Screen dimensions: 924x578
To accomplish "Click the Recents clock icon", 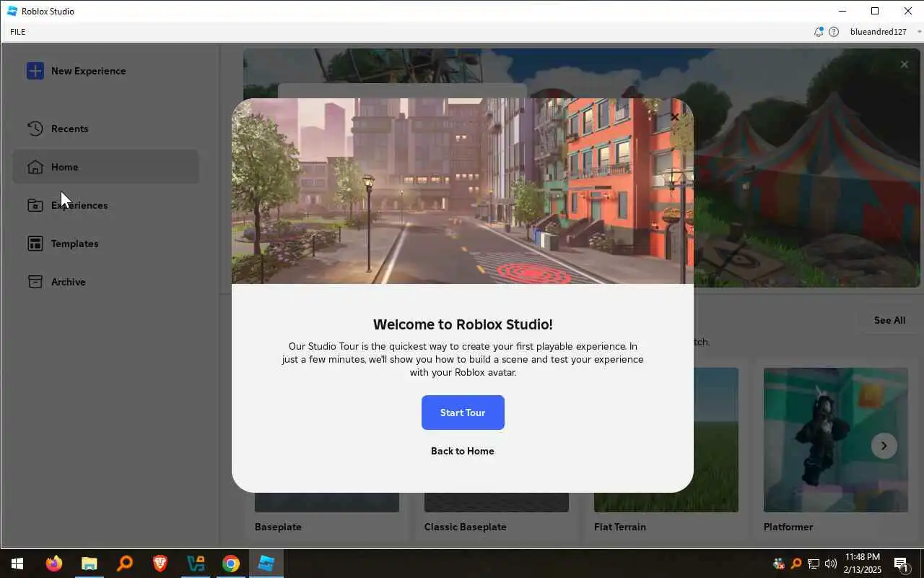I will [x=35, y=129].
